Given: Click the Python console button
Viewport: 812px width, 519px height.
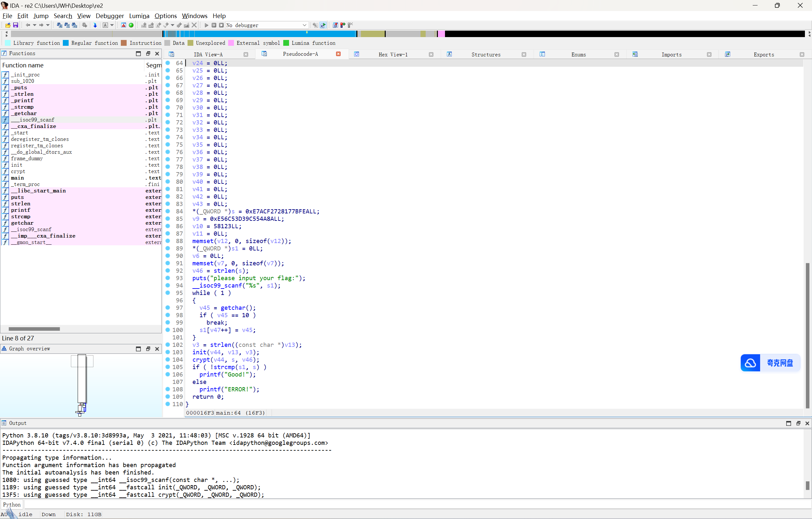Looking at the screenshot, I should [x=12, y=504].
